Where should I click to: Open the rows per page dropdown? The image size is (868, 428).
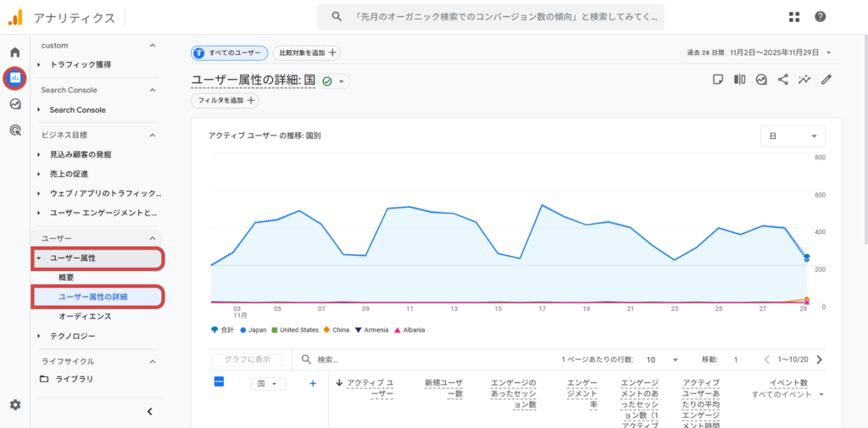pos(662,359)
